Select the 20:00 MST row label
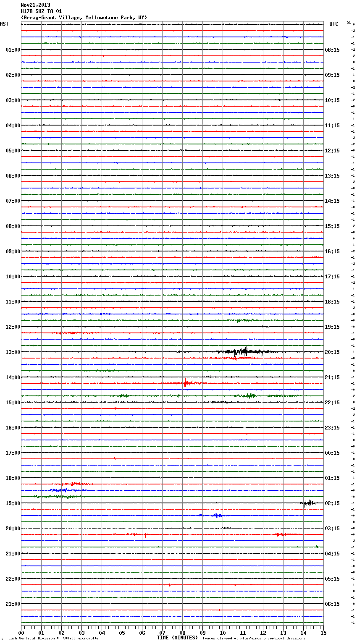 click(x=13, y=529)
